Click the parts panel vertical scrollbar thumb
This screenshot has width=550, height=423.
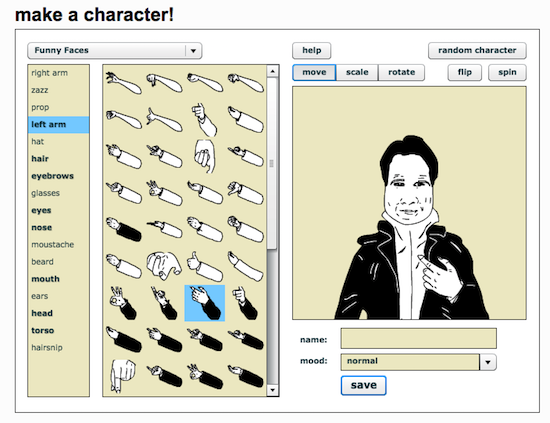click(x=272, y=163)
